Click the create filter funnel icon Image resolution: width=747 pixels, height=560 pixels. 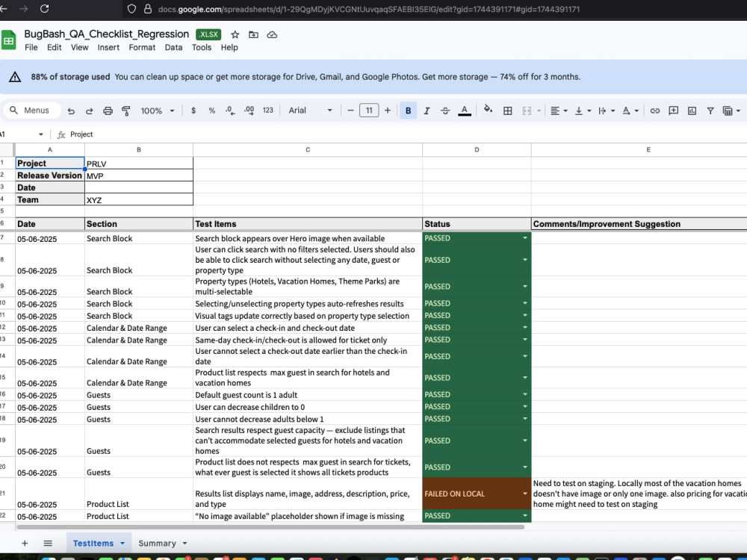click(710, 111)
